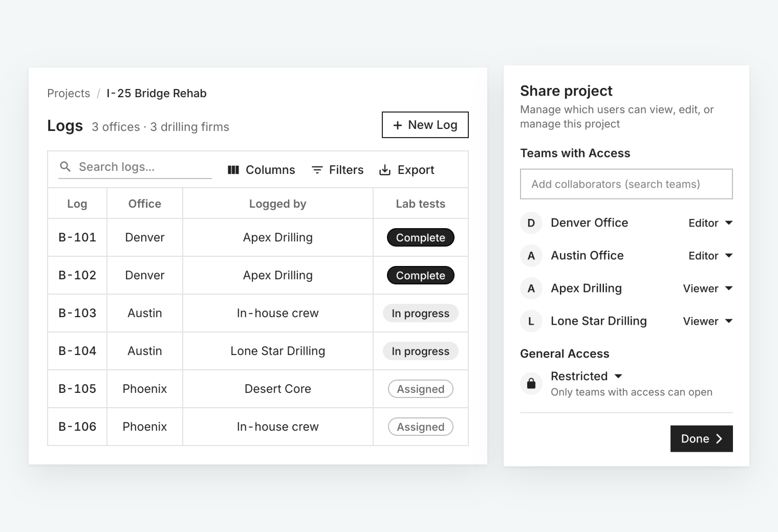Open the Columns chooser
Image resolution: width=778 pixels, height=532 pixels.
[261, 170]
